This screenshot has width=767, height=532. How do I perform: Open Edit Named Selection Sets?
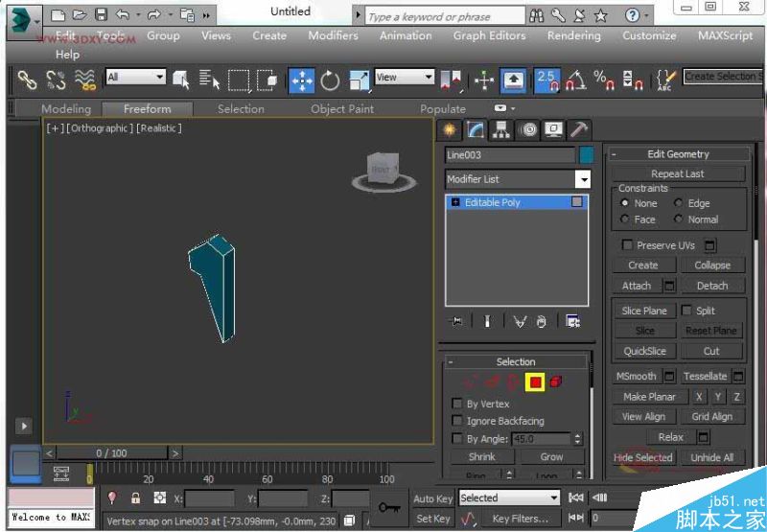point(665,81)
